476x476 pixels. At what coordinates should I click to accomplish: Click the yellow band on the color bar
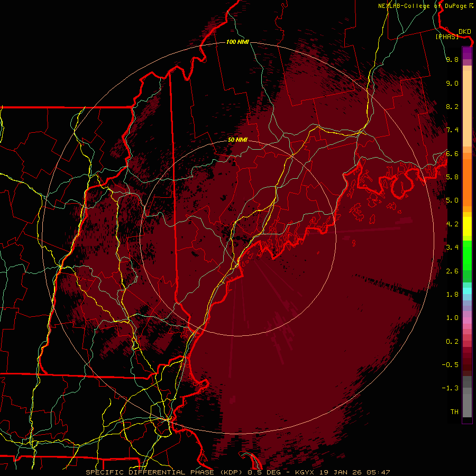tap(467, 226)
